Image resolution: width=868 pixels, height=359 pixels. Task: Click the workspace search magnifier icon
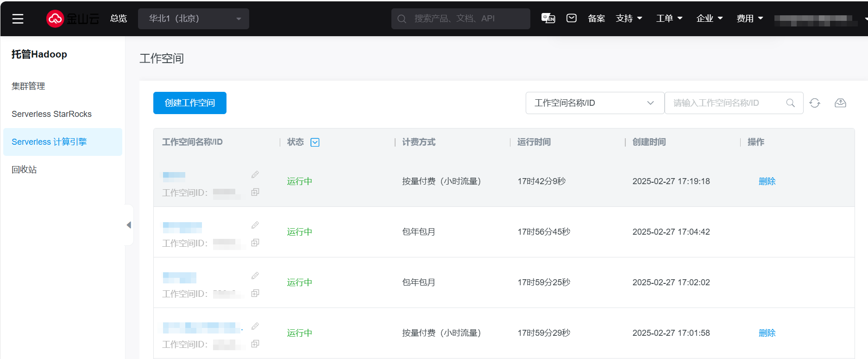pos(790,103)
